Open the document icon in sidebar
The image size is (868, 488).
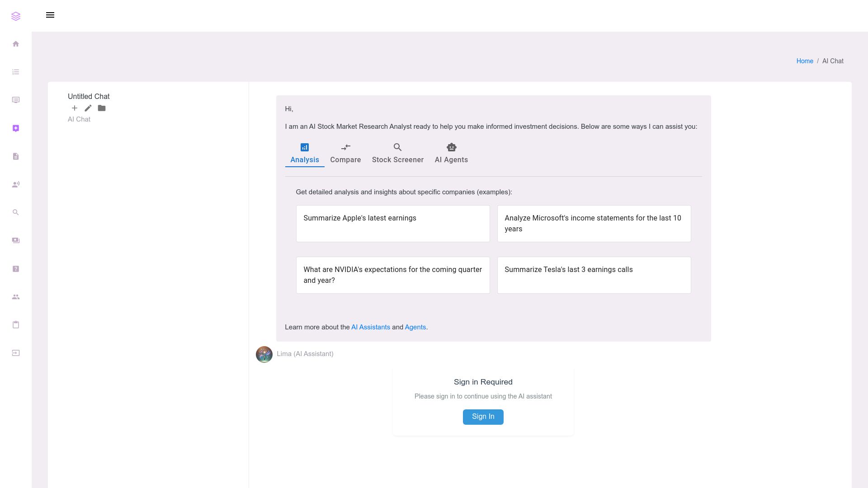[x=16, y=156]
